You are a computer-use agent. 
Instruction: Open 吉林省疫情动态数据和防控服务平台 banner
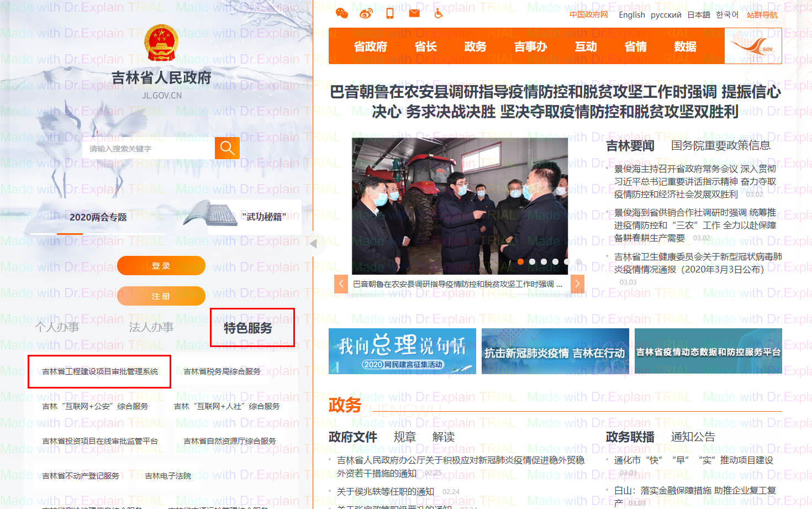coord(708,351)
